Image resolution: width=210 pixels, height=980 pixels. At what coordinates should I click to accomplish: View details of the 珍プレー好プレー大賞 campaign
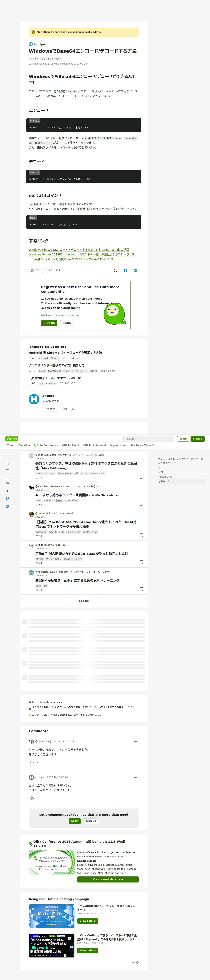tap(88, 921)
